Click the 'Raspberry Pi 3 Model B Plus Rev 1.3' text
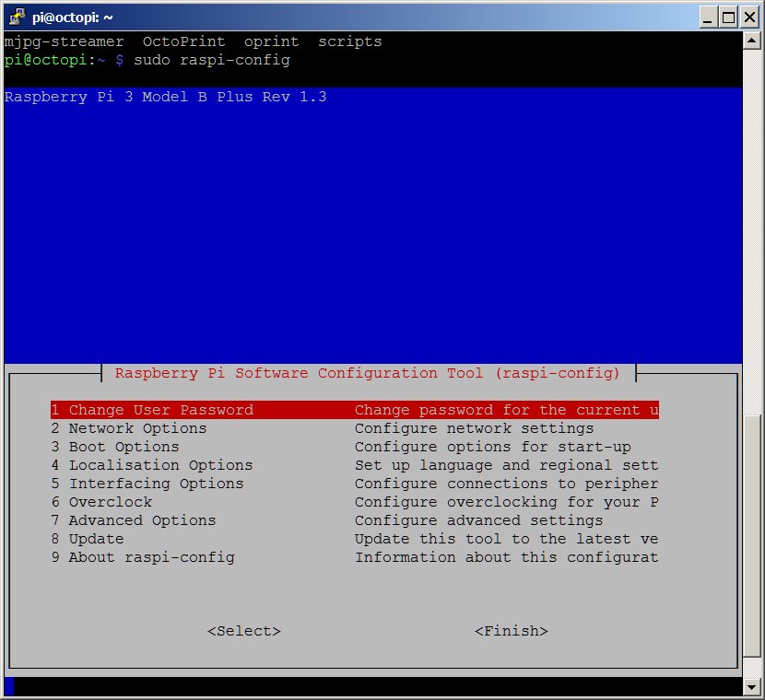The height and width of the screenshot is (700, 765). pos(165,97)
